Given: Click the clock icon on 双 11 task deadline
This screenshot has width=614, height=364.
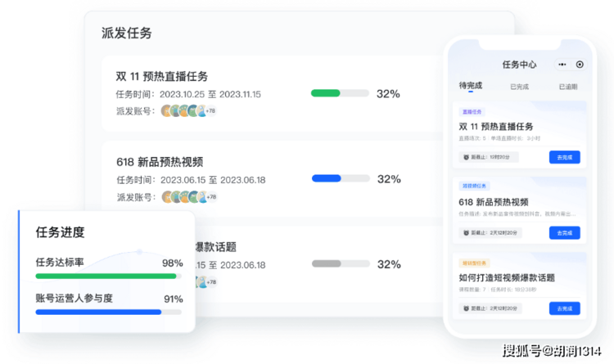Looking at the screenshot, I should click(466, 157).
